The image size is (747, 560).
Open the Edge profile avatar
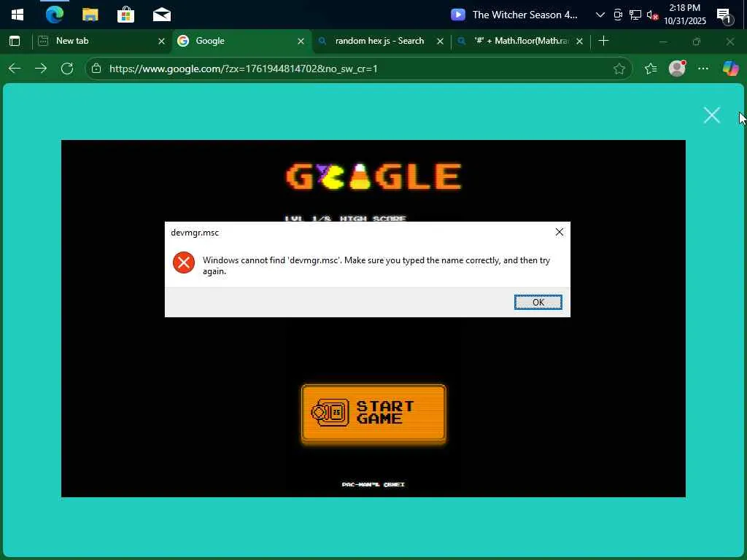[677, 69]
